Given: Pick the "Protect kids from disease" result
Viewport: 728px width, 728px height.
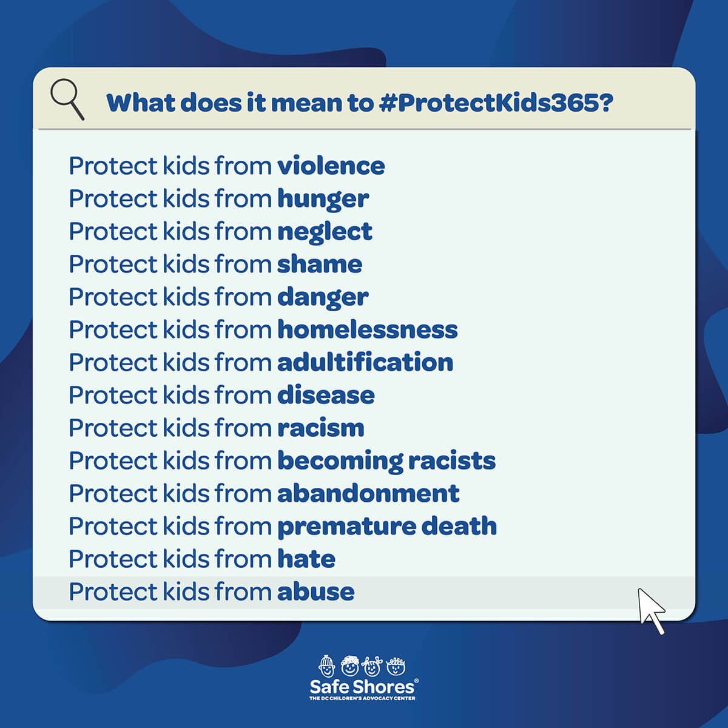Looking at the screenshot, I should 221,395.
